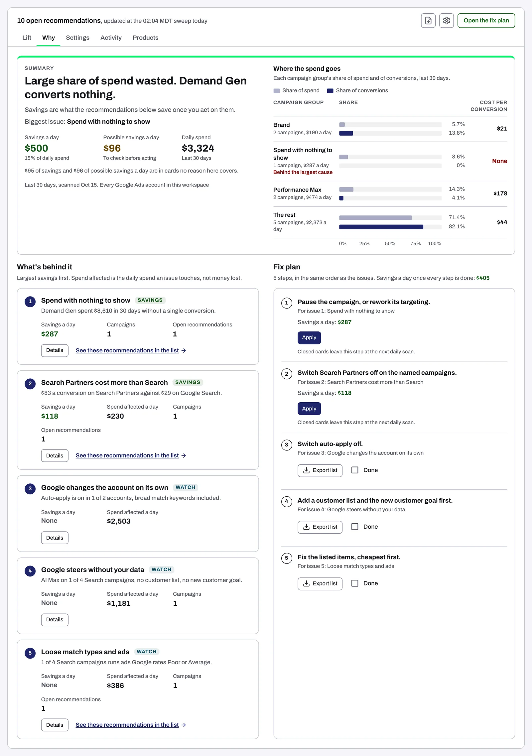Click the download report icon button

[x=428, y=21]
